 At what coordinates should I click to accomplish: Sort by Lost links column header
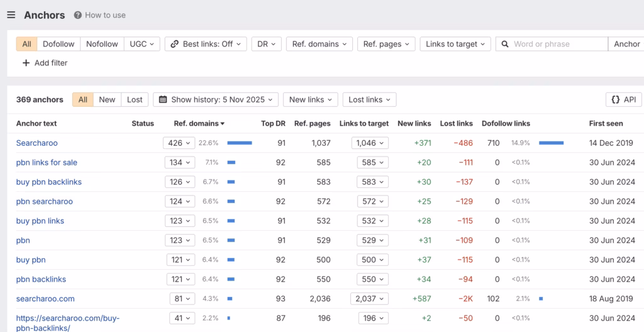click(457, 123)
